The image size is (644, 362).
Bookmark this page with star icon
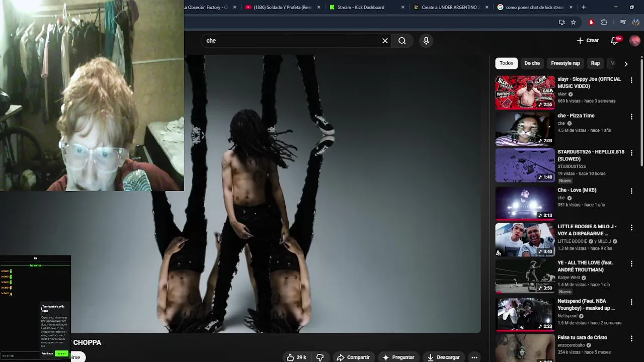tap(573, 22)
